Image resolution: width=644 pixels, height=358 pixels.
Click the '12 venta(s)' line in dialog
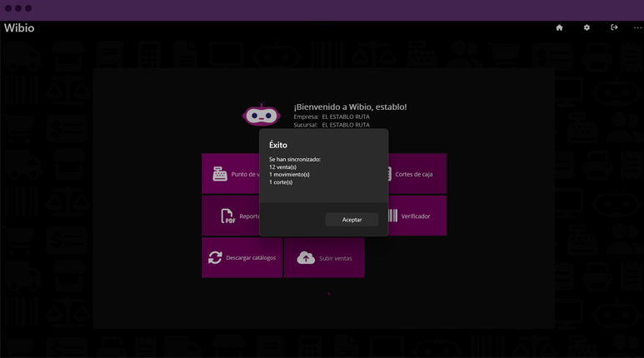click(x=282, y=167)
